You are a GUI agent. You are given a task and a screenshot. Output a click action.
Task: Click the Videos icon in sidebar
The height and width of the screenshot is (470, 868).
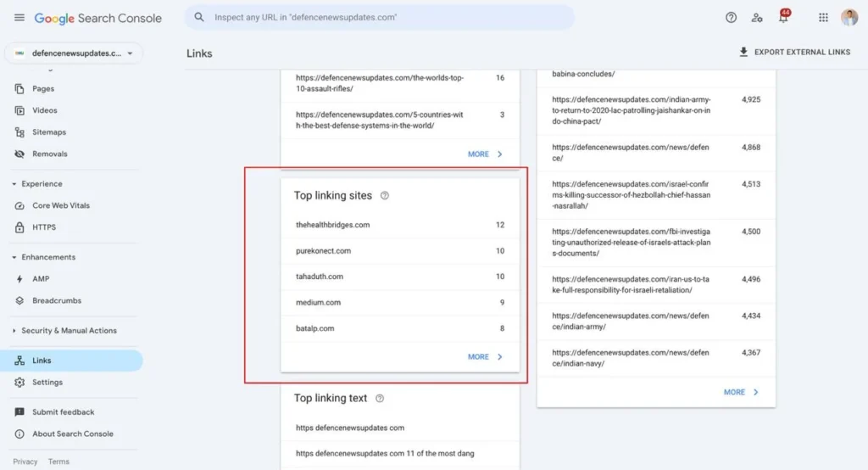(19, 110)
